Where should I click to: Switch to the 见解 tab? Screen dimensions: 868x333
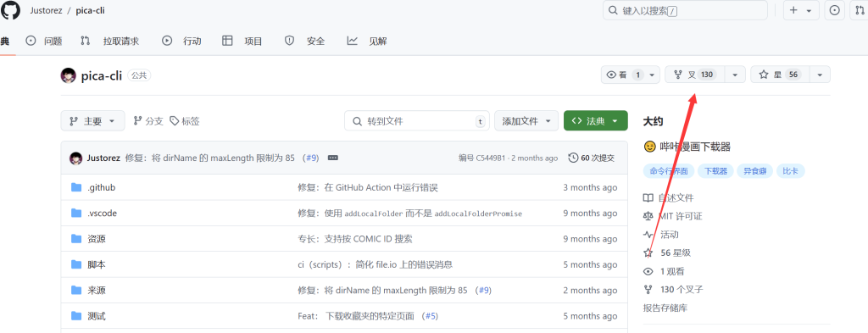367,41
